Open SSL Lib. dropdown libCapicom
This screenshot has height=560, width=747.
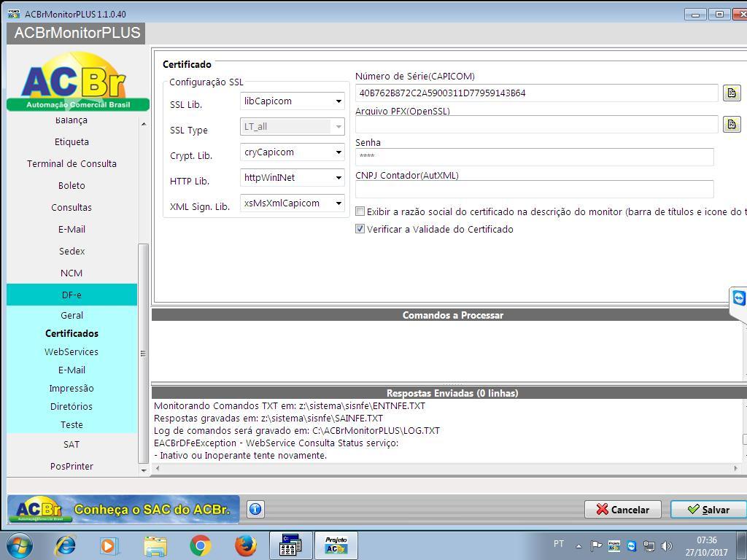pos(292,101)
